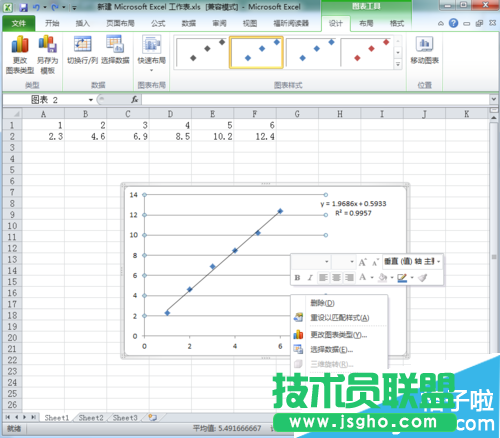Image resolution: width=500 pixels, height=438 pixels.
Task: Click the Format Painter brush icon
Action: point(423,277)
